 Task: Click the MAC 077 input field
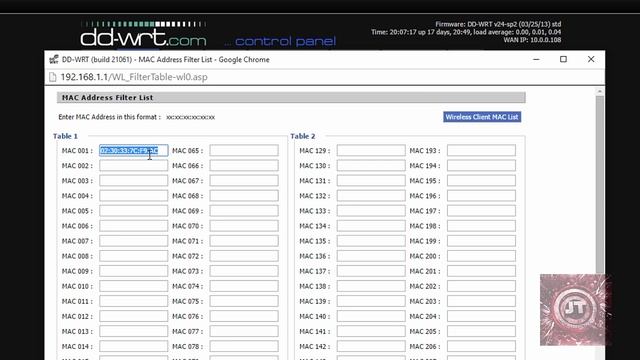(244, 331)
